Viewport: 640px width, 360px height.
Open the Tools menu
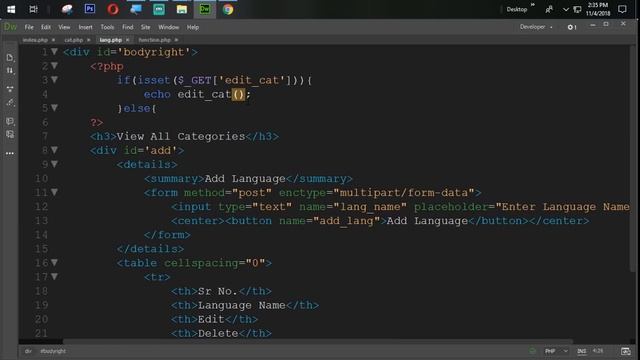(x=107, y=27)
